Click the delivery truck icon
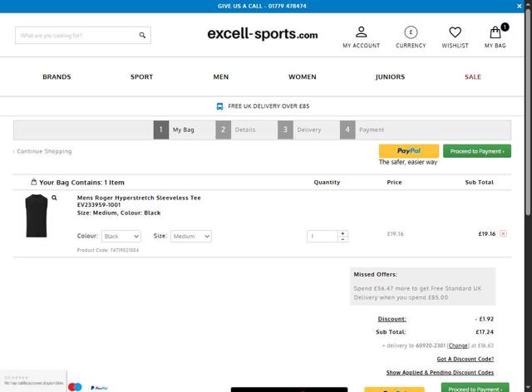This screenshot has height=392, width=532. pos(219,106)
